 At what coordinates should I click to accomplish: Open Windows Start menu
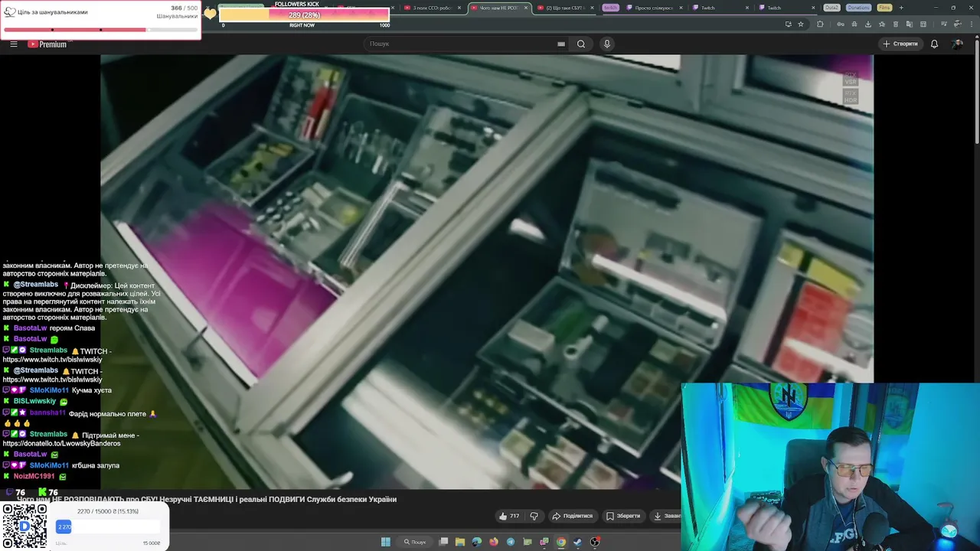(x=386, y=542)
